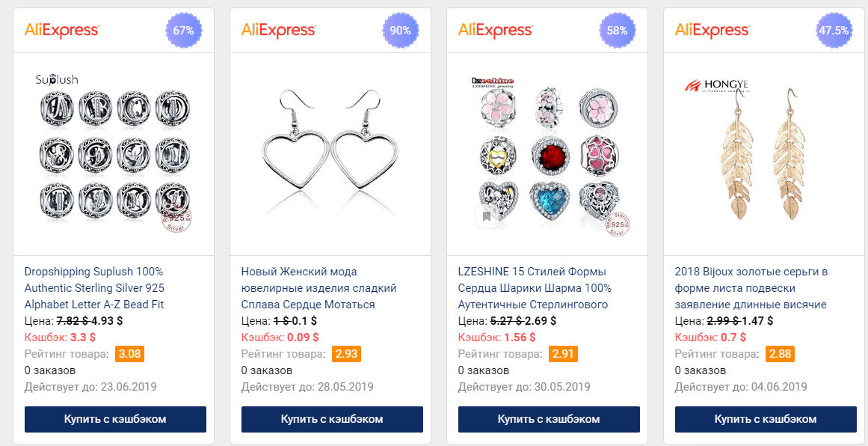Open LZESHINE 15 Стилей product title link
The width and height of the screenshot is (868, 446).
pyautogui.click(x=535, y=288)
